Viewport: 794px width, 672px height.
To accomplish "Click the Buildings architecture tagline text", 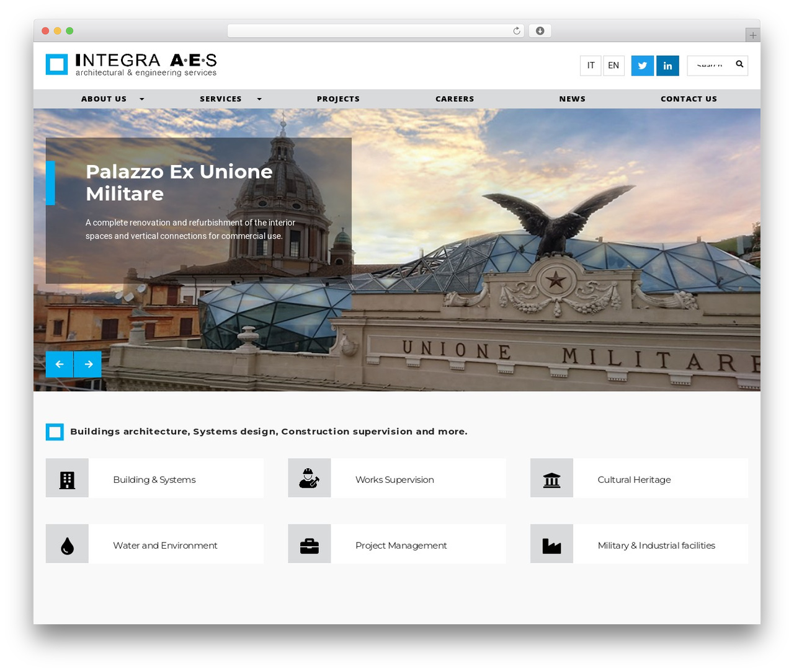I will click(269, 431).
